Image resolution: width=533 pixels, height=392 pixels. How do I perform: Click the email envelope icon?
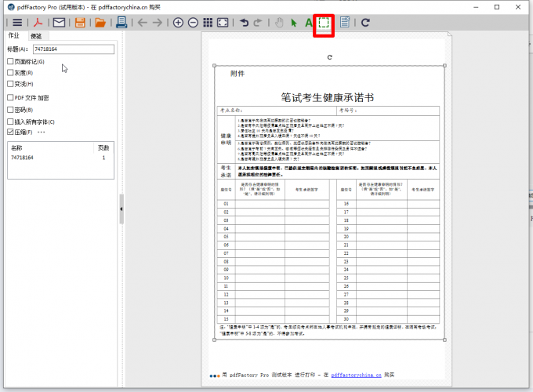tap(59, 23)
